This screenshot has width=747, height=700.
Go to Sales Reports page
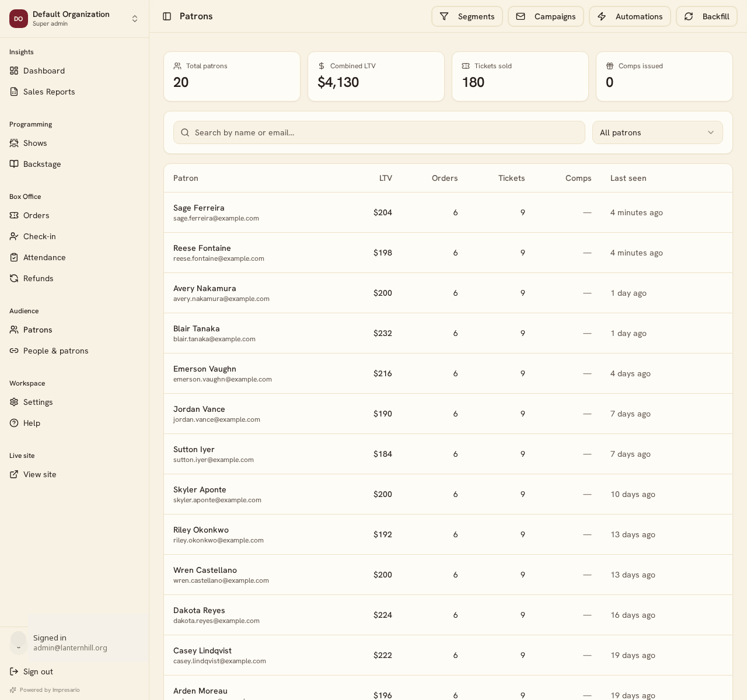(x=74, y=92)
